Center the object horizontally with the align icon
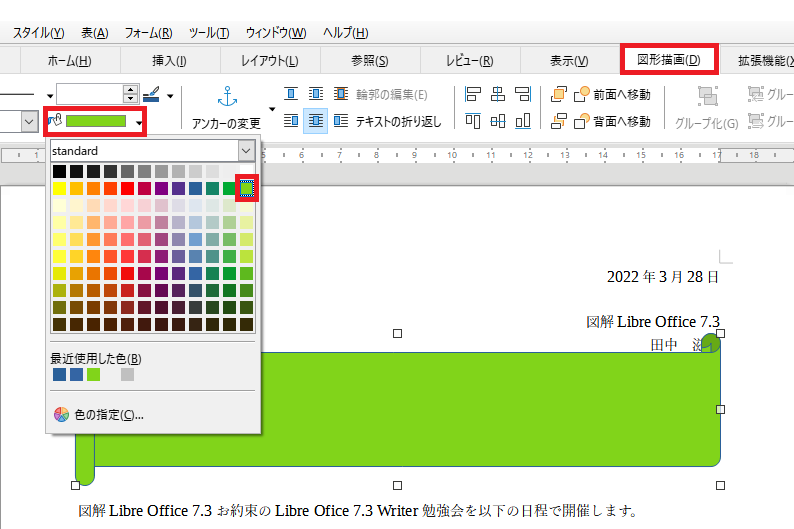This screenshot has height=529, width=794. pos(498,94)
